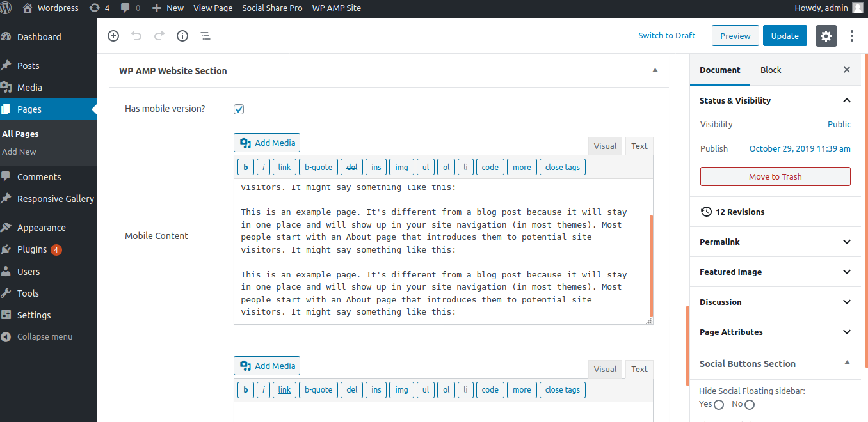Switch to the Document tab
Screen dimensions: 868x422
pyautogui.click(x=720, y=70)
